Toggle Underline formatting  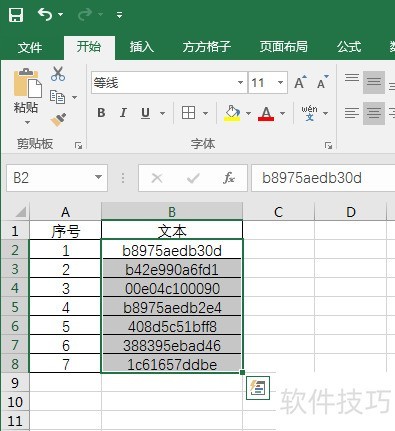(x=145, y=113)
